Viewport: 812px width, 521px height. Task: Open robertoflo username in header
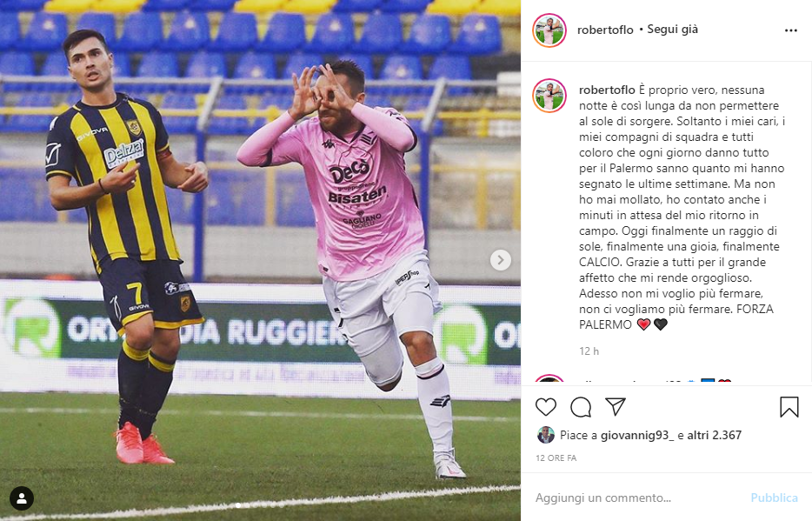[605, 30]
